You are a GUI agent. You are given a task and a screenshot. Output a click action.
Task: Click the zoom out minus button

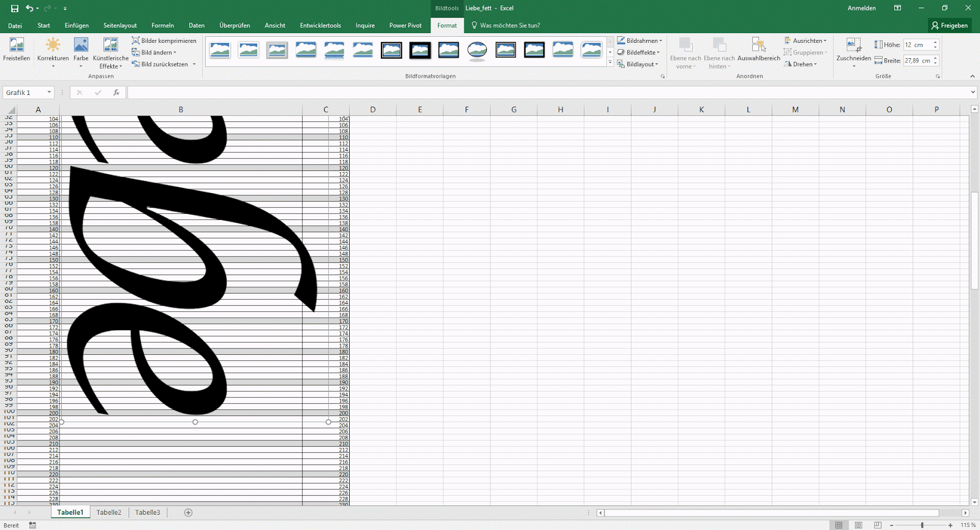pyautogui.click(x=892, y=525)
